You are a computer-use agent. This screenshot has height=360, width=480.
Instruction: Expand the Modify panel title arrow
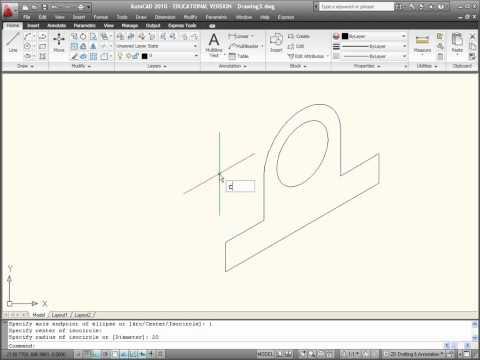(x=89, y=66)
